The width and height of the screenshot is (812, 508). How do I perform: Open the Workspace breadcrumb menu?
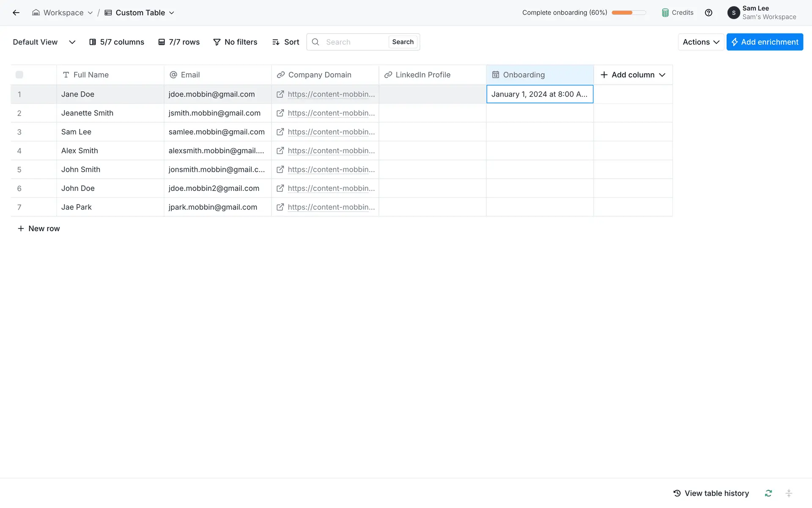[63, 13]
